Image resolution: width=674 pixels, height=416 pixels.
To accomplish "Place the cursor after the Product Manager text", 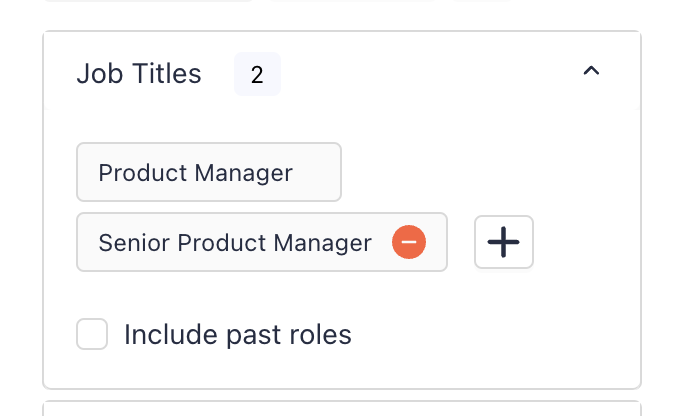I will [x=309, y=173].
